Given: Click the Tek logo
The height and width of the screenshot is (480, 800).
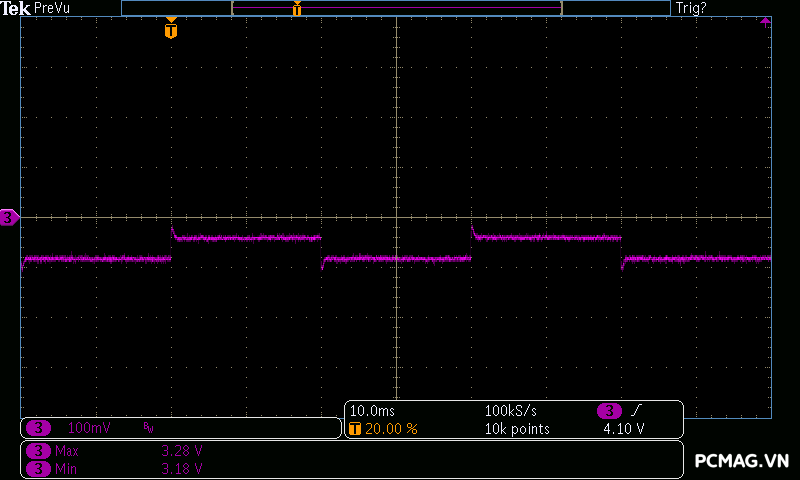Looking at the screenshot, I should tap(16, 8).
